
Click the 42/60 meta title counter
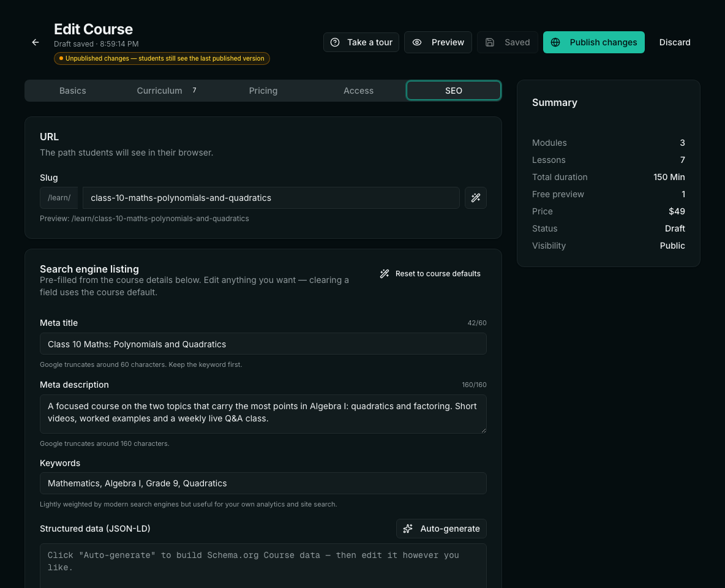tap(477, 323)
